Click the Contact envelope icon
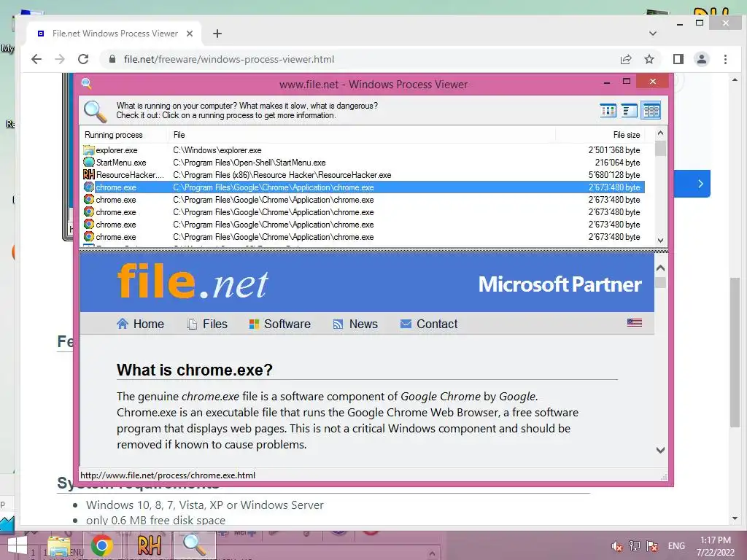Screen dimensions: 747x560 406,324
